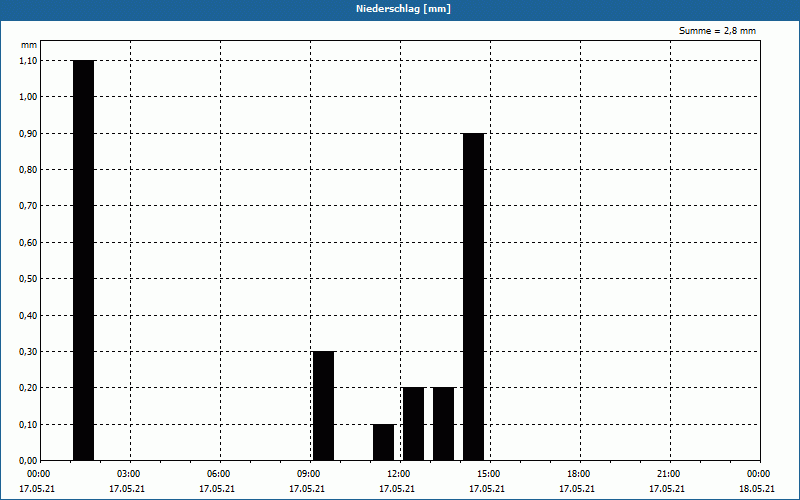
Task: Select the 21:00 time axis label
Action: pyautogui.click(x=667, y=474)
